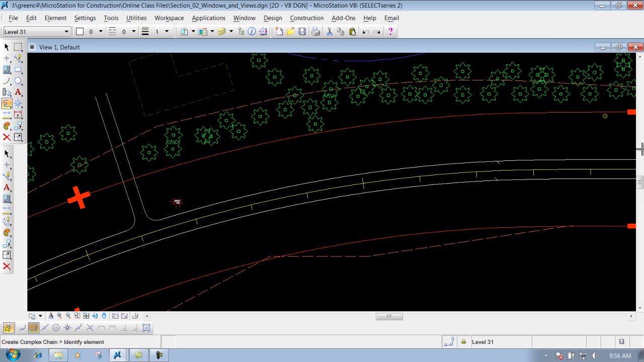
Task: Click the Rotate View tool
Action: (x=95, y=316)
